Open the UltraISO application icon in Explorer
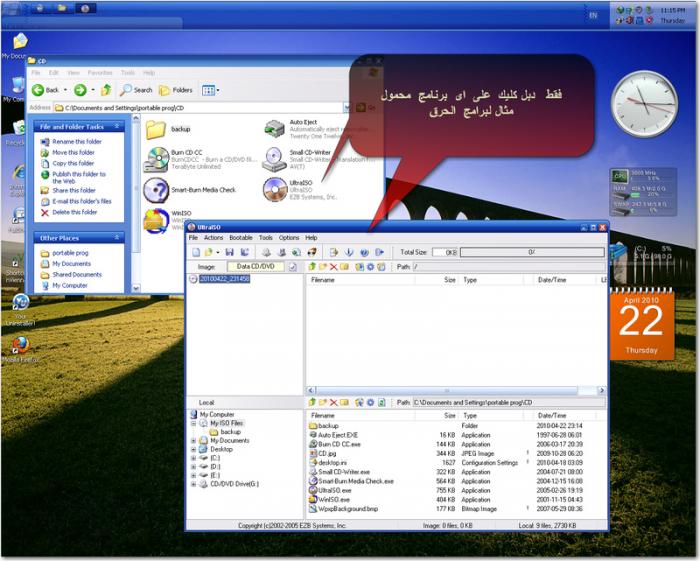 (x=274, y=189)
